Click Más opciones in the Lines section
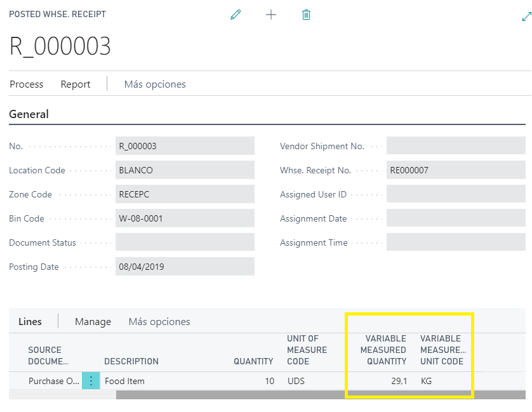 (159, 322)
